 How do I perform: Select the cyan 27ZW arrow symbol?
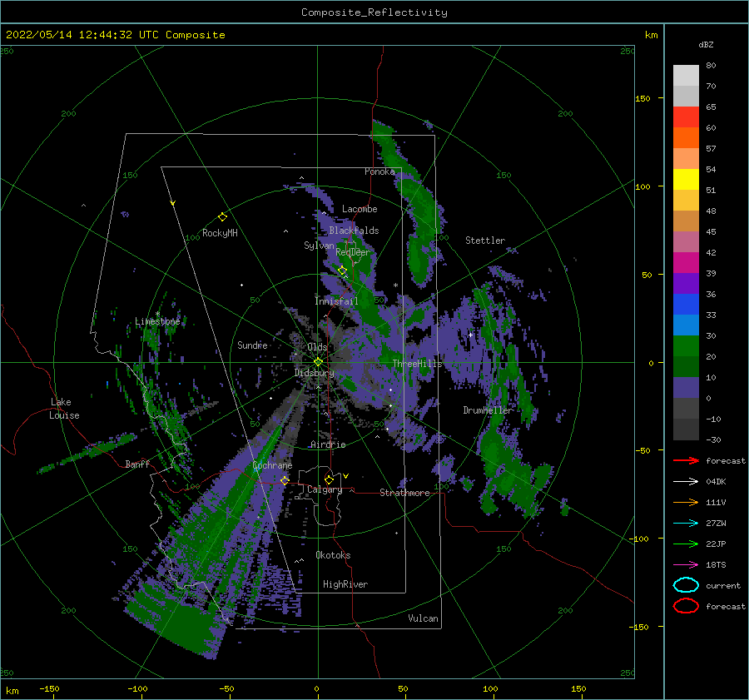[x=686, y=524]
